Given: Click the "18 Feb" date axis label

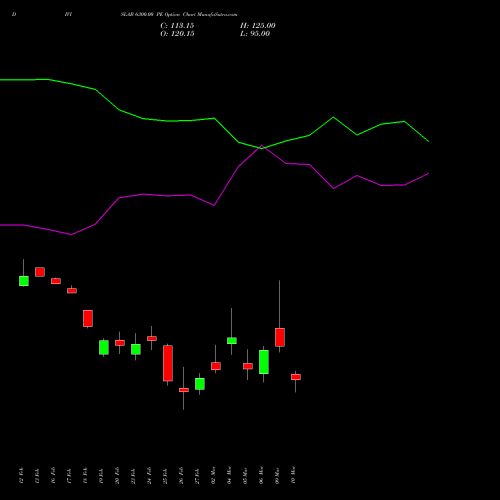Looking at the screenshot, I should 85,476.
